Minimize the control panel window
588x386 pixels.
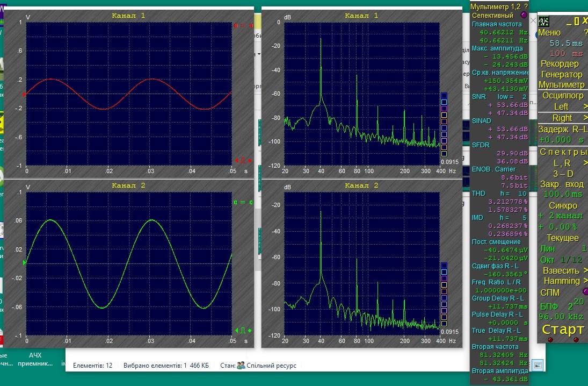point(569,24)
